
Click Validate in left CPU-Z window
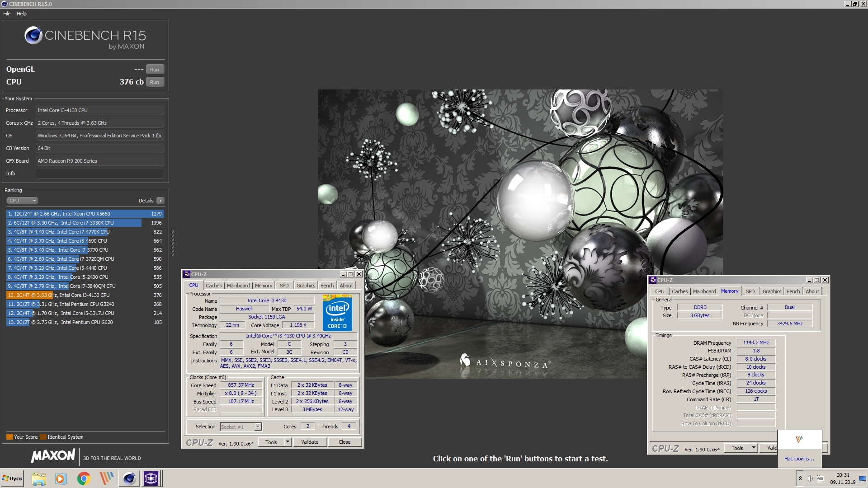coord(310,442)
